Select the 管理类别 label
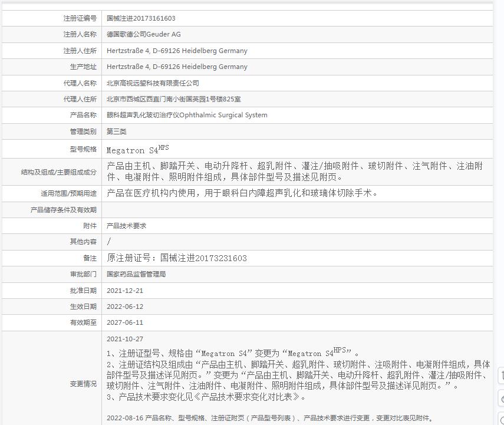This screenshot has height=425, width=504. point(83,131)
